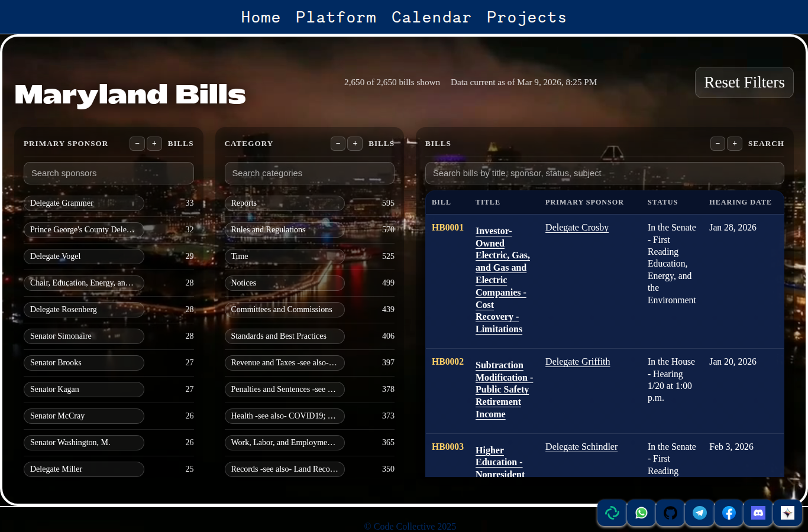Viewport: 808px width, 532px height.
Task: Click the search bills input field
Action: [x=605, y=173]
